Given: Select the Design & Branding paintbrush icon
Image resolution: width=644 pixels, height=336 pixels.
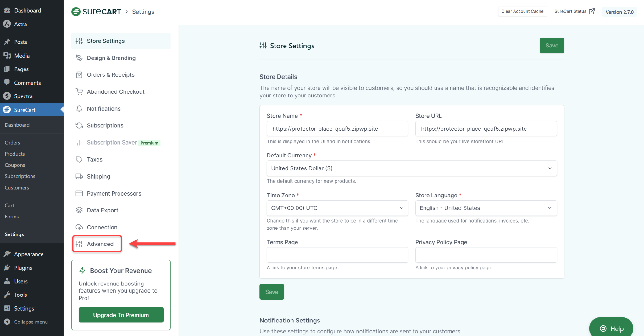Looking at the screenshot, I should point(79,58).
